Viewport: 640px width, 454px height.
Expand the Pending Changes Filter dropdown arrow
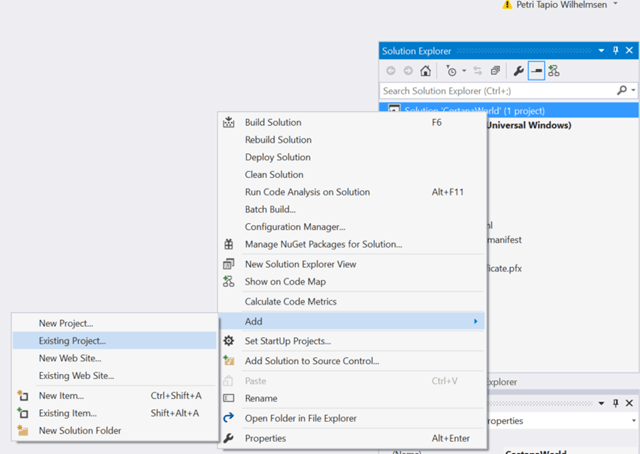click(463, 71)
